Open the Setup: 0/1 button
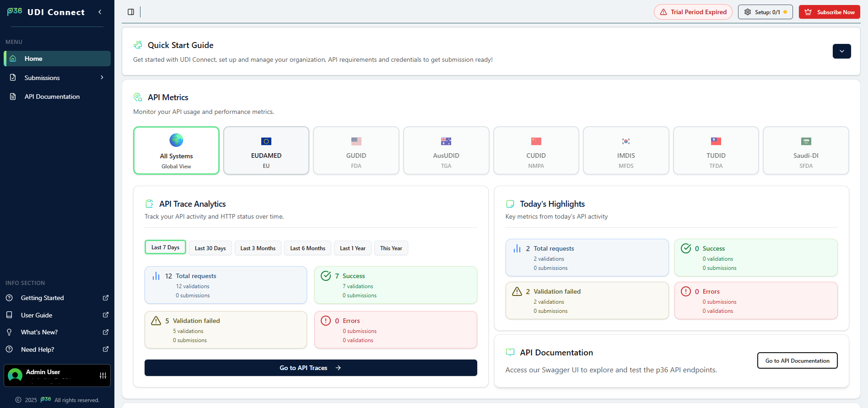 (x=766, y=12)
